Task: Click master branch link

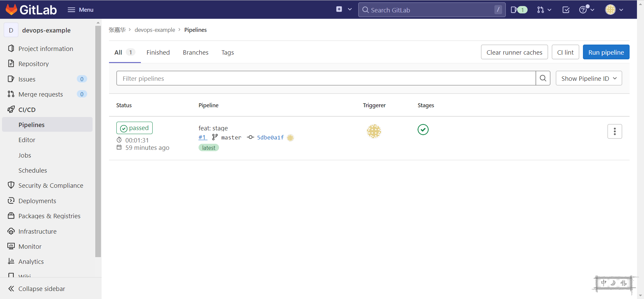Action: pos(231,137)
